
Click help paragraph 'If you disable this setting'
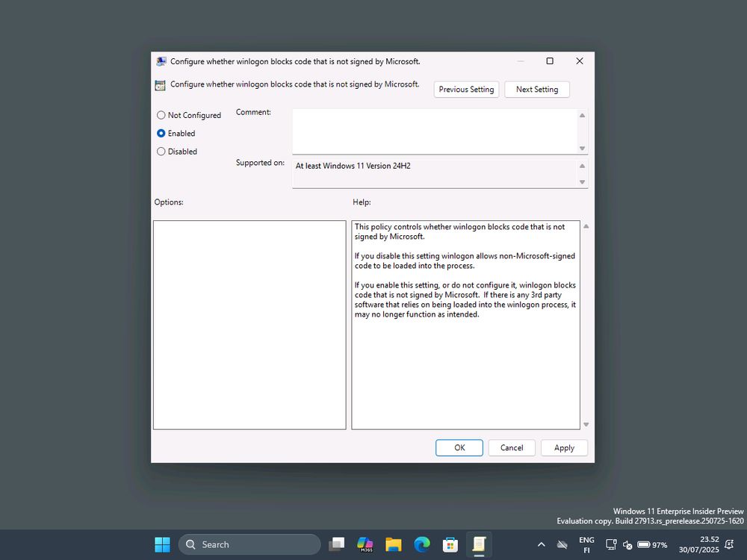tap(465, 261)
